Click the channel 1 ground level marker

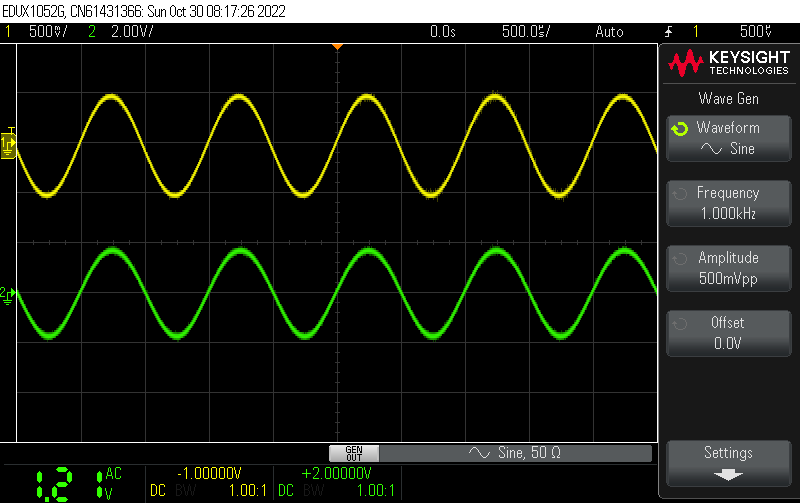pos(8,147)
